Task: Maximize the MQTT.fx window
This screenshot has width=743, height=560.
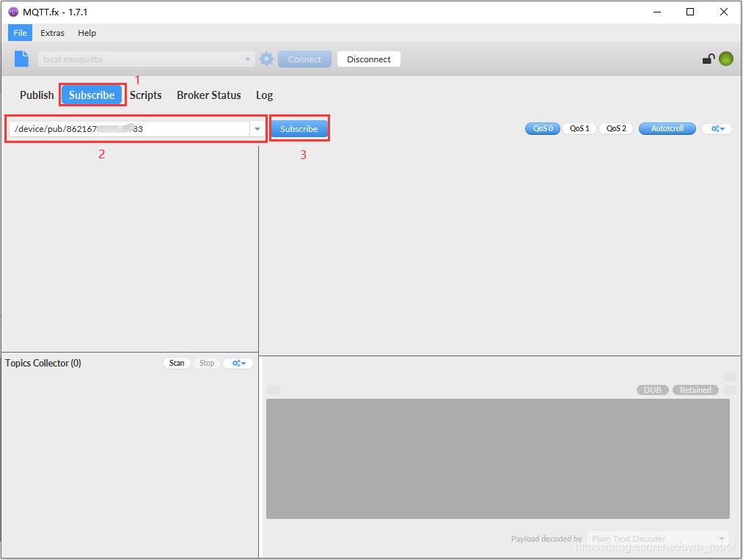Action: coord(690,12)
